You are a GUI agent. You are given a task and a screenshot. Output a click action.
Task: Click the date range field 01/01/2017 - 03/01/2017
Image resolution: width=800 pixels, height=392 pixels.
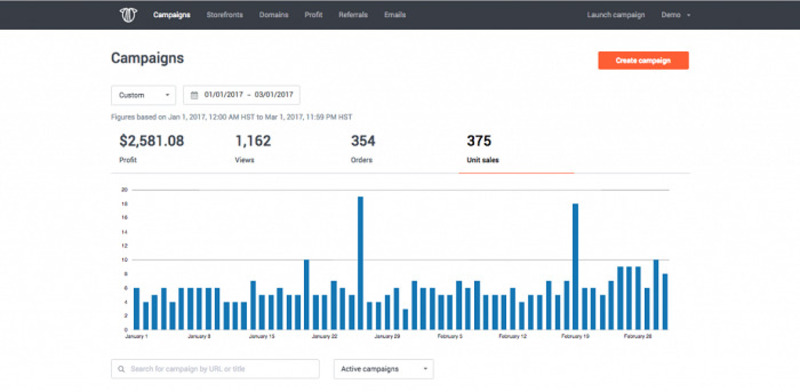241,95
